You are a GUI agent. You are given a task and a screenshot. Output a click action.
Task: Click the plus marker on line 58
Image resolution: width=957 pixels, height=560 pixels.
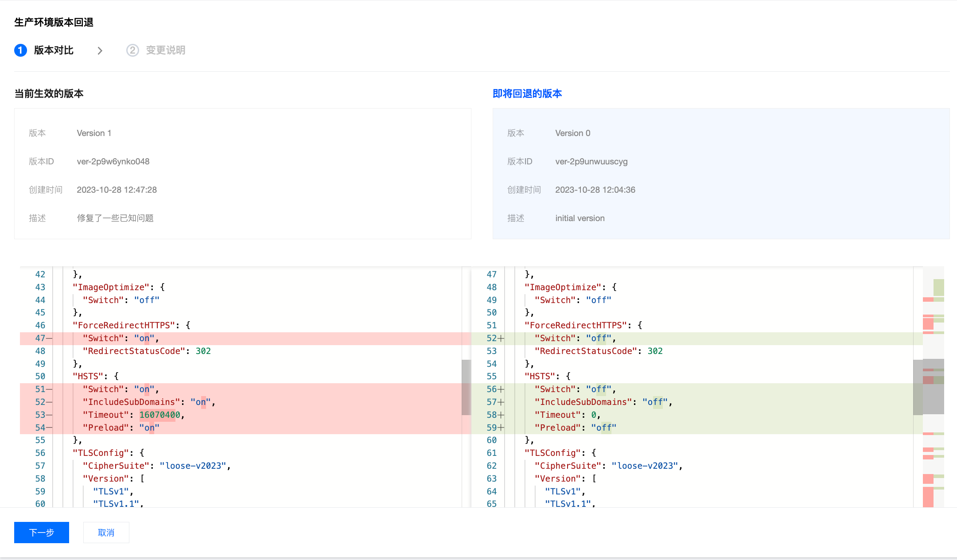[x=501, y=415]
